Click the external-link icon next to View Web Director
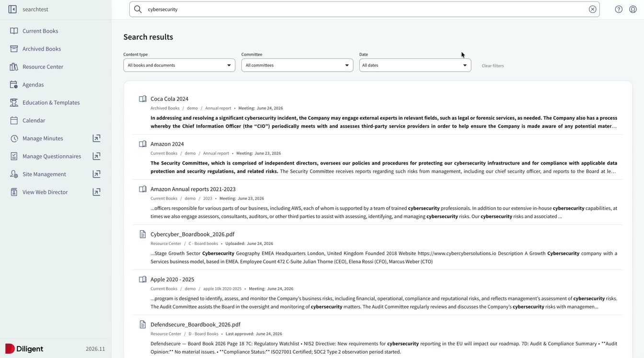 (96, 192)
